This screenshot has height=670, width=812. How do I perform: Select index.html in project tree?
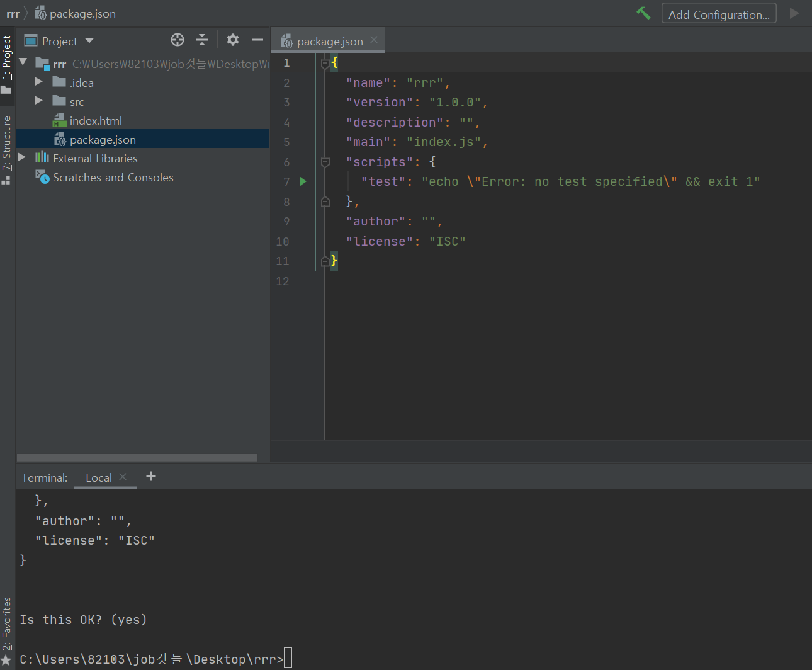point(96,120)
